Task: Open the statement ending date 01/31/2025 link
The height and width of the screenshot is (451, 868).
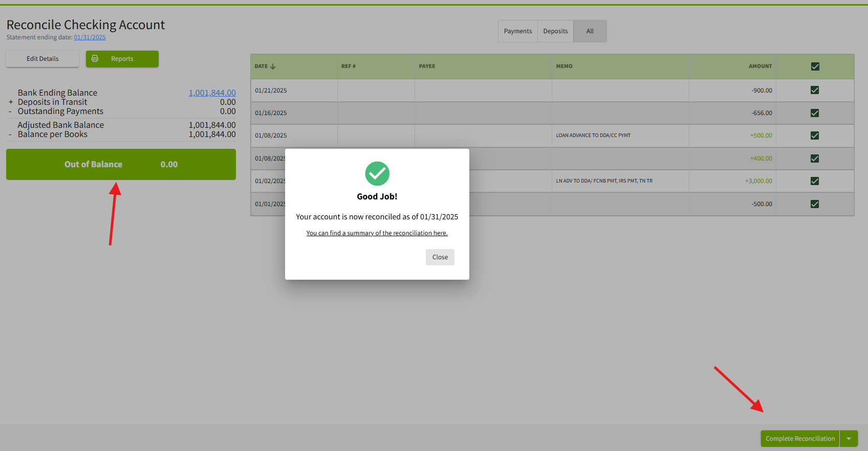Action: (x=90, y=37)
